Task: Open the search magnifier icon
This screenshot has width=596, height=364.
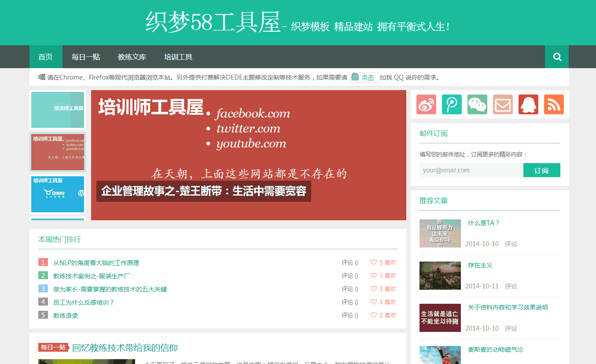Action: coord(557,57)
